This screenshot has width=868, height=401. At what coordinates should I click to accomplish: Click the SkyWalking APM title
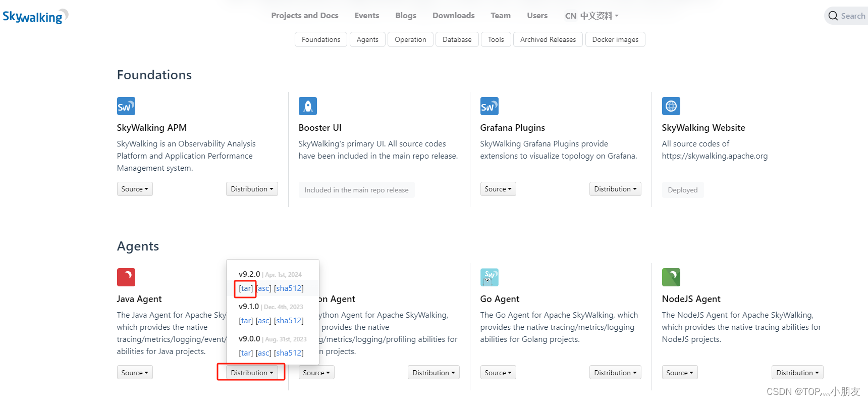pyautogui.click(x=152, y=128)
